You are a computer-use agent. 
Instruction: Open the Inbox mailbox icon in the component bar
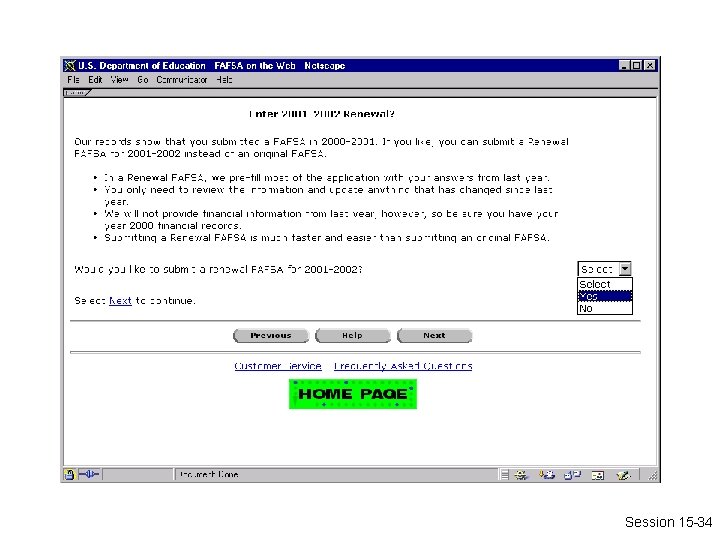pos(546,475)
